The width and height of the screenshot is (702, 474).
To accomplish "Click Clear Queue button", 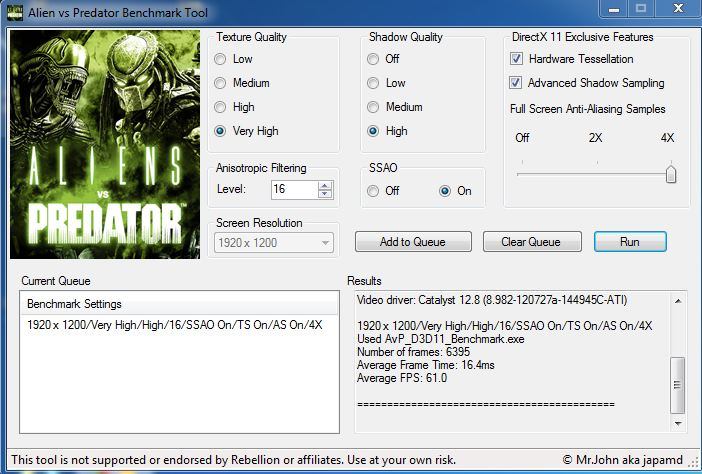I will [532, 242].
